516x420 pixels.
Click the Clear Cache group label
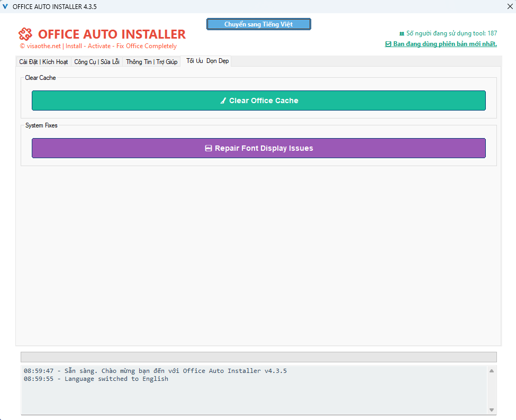(40, 78)
